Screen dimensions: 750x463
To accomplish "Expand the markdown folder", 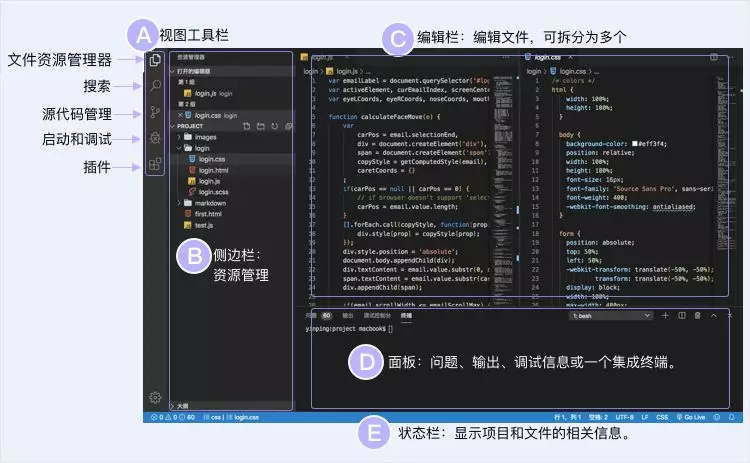I will click(x=179, y=203).
